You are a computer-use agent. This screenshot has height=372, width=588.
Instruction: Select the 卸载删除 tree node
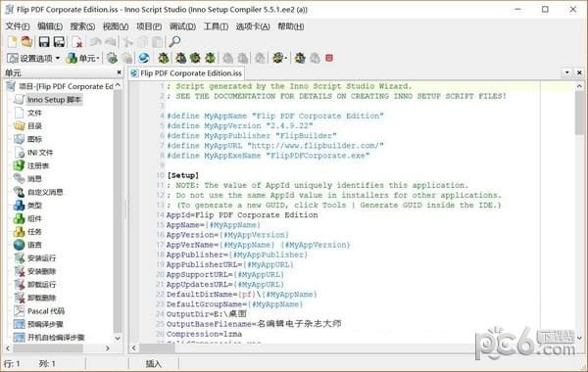[x=41, y=298]
